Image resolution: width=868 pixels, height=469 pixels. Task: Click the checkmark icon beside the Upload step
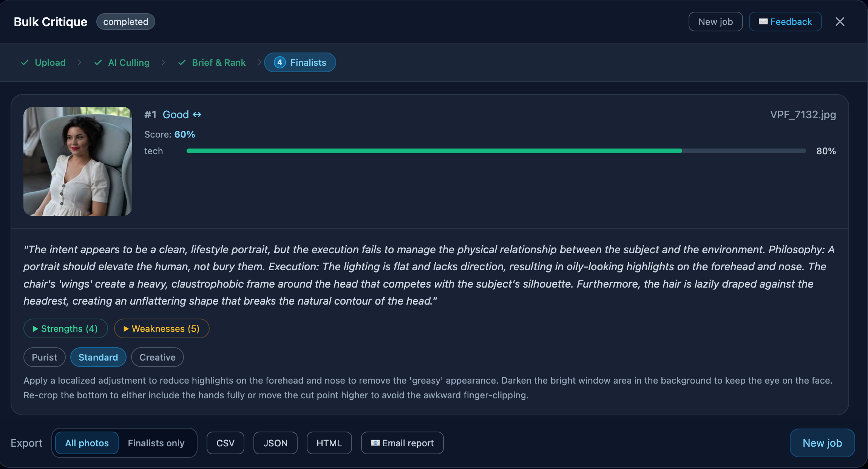tap(25, 62)
